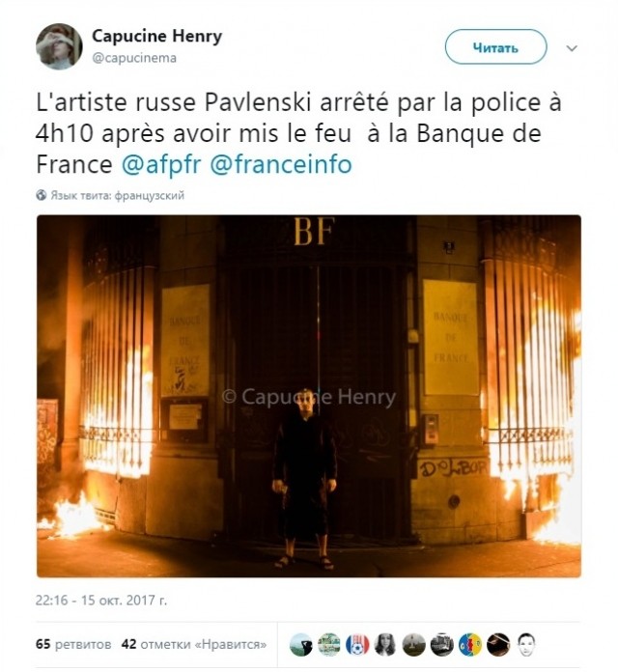The image size is (618, 672).
Task: Click the Читать follow button
Action: pyautogui.click(x=495, y=47)
